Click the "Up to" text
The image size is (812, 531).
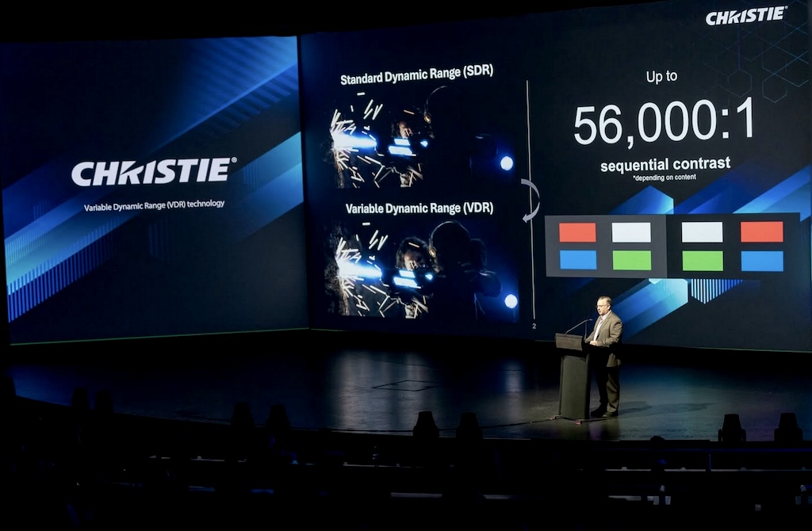(x=661, y=77)
